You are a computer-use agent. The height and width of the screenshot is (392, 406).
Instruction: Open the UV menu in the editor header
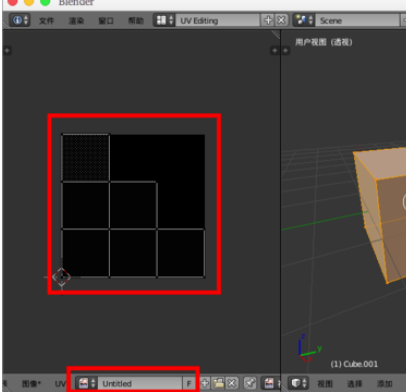(x=60, y=384)
